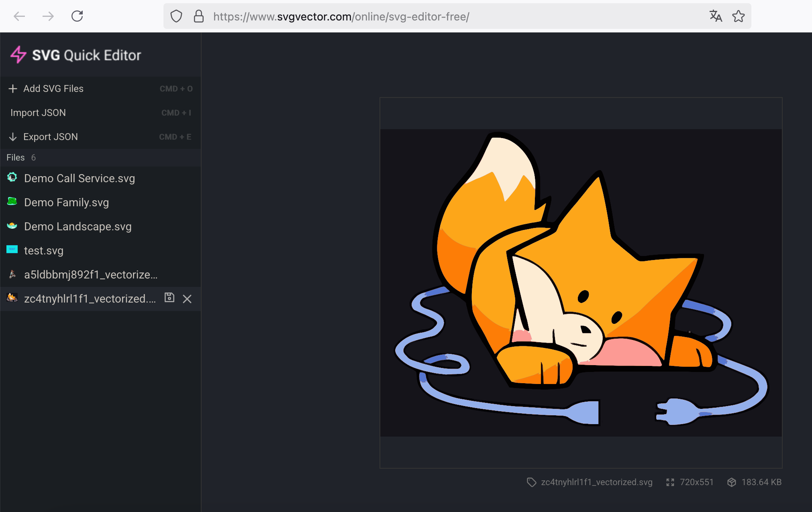Click the shield tracking protection icon
The image size is (812, 512).
pyautogui.click(x=176, y=16)
